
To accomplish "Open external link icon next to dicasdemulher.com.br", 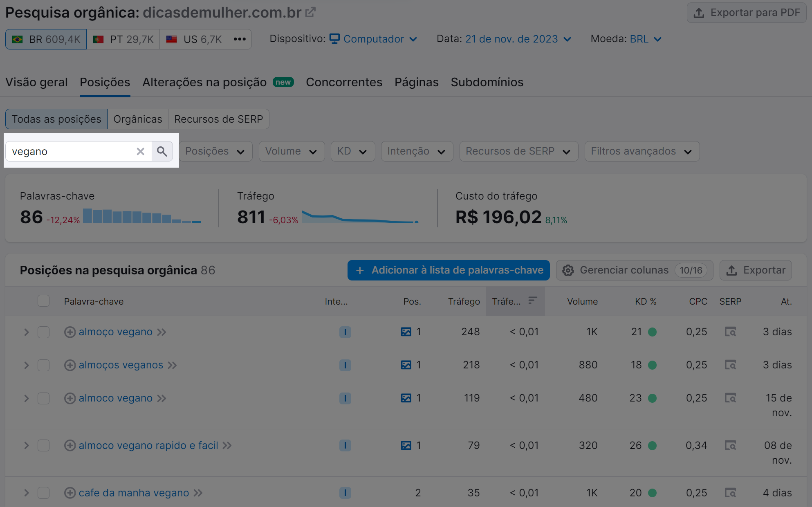I will [310, 13].
